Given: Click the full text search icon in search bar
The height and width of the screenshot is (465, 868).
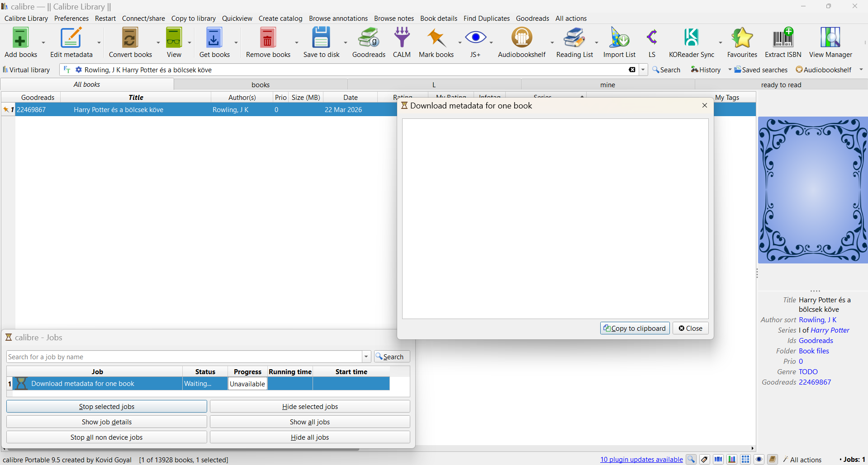Looking at the screenshot, I should pos(67,70).
